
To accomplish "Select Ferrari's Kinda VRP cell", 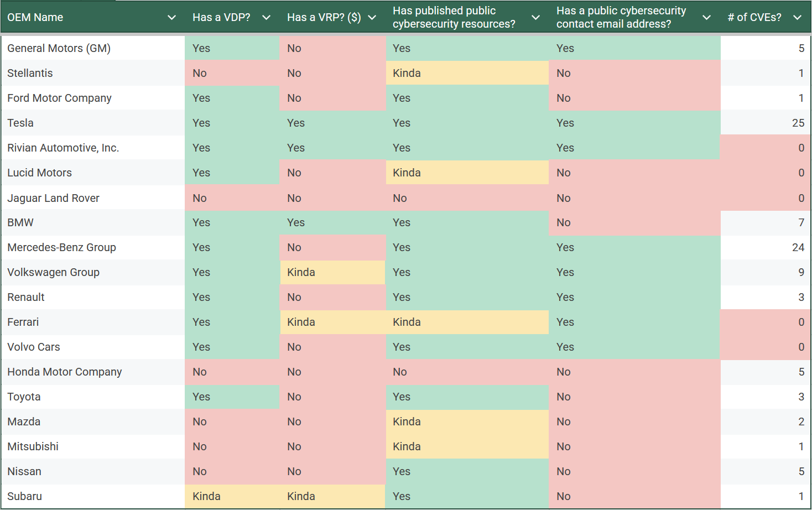I will [332, 322].
